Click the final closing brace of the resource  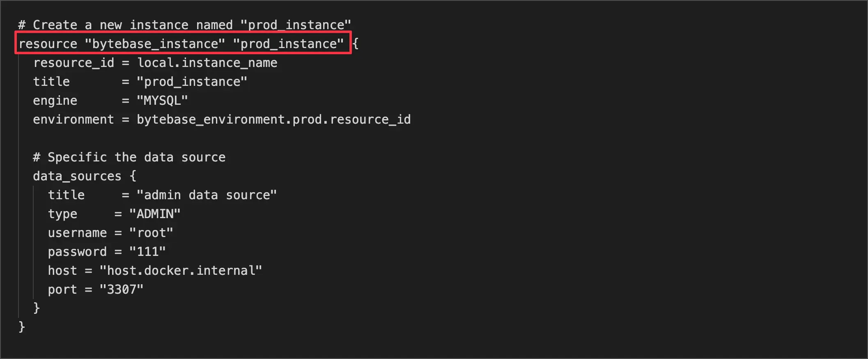click(x=22, y=327)
